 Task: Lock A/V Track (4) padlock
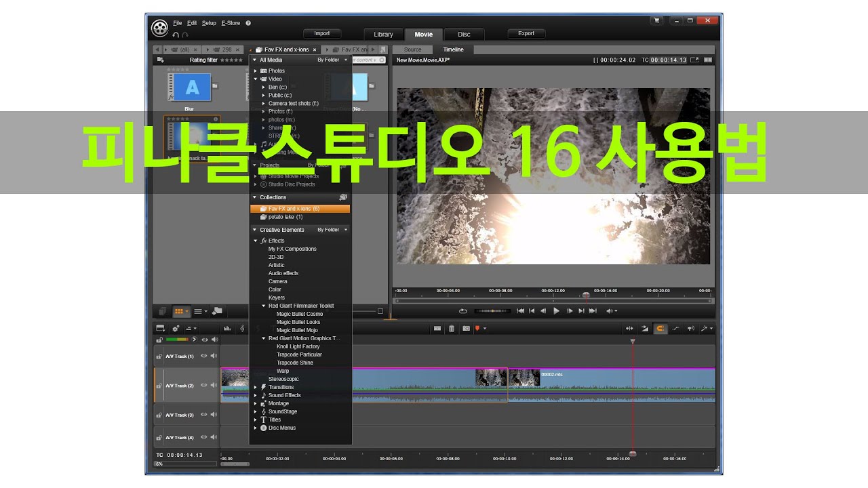tap(159, 438)
